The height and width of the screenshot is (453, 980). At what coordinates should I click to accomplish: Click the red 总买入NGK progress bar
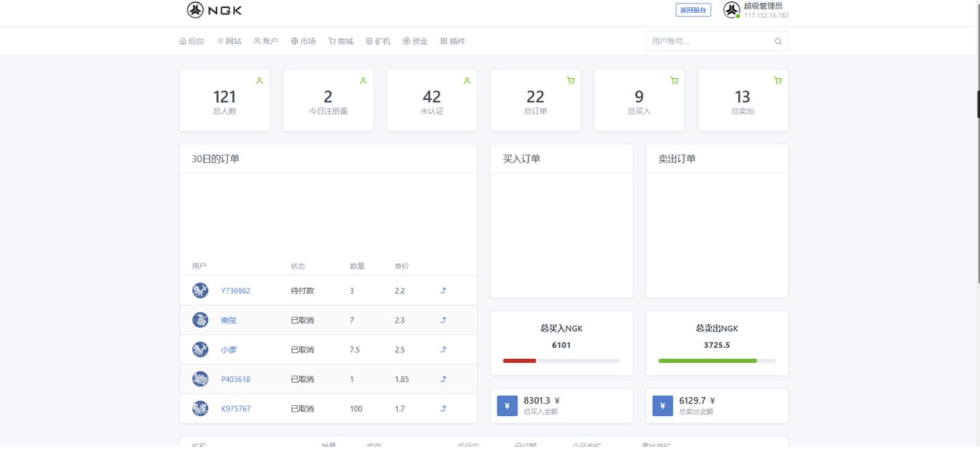tap(520, 361)
